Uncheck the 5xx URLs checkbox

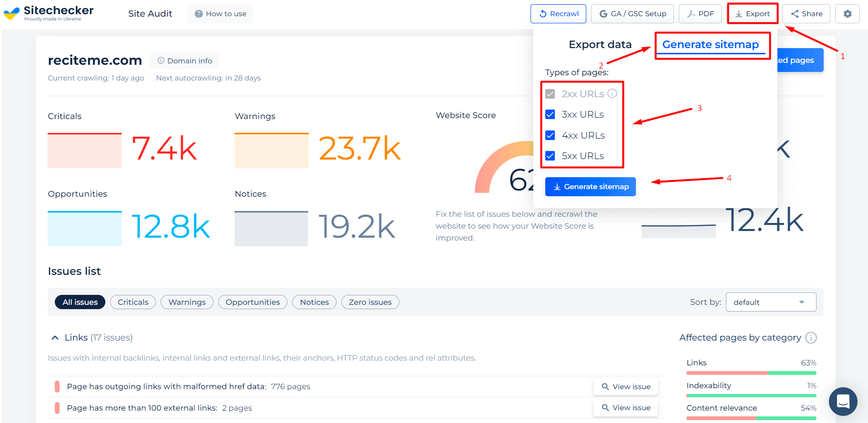(550, 156)
